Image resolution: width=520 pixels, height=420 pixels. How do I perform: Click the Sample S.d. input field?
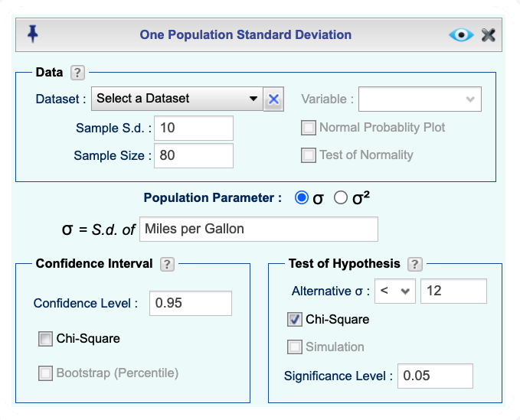(x=194, y=128)
